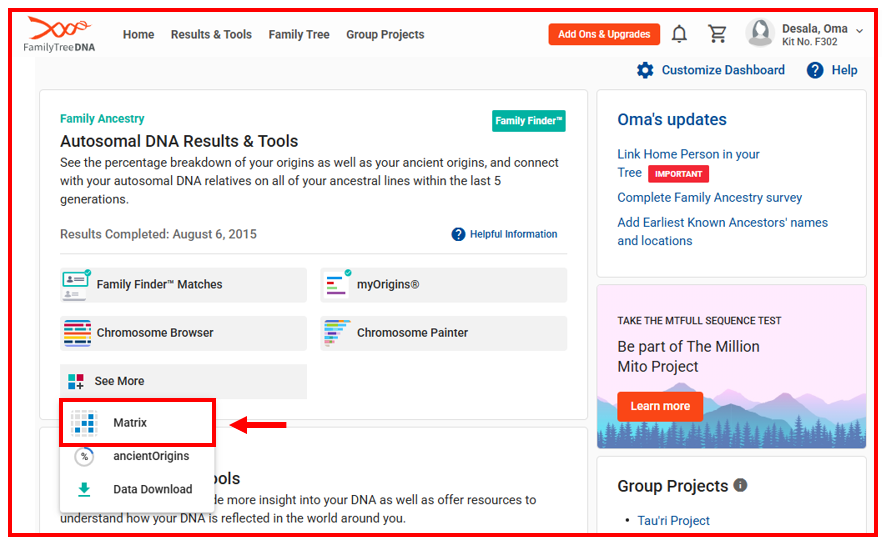The image size is (887, 546).
Task: Click Results Completed: August 6, 2015 text
Action: 158,234
